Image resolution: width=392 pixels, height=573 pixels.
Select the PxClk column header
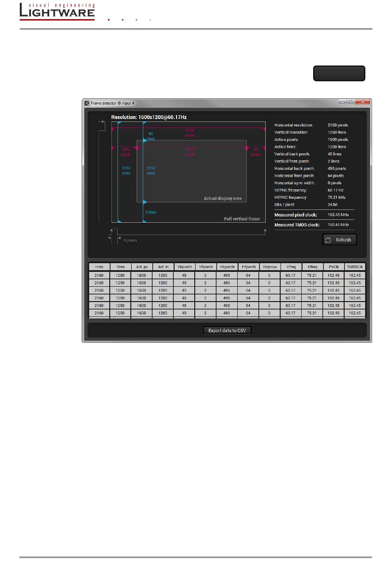pos(333,267)
